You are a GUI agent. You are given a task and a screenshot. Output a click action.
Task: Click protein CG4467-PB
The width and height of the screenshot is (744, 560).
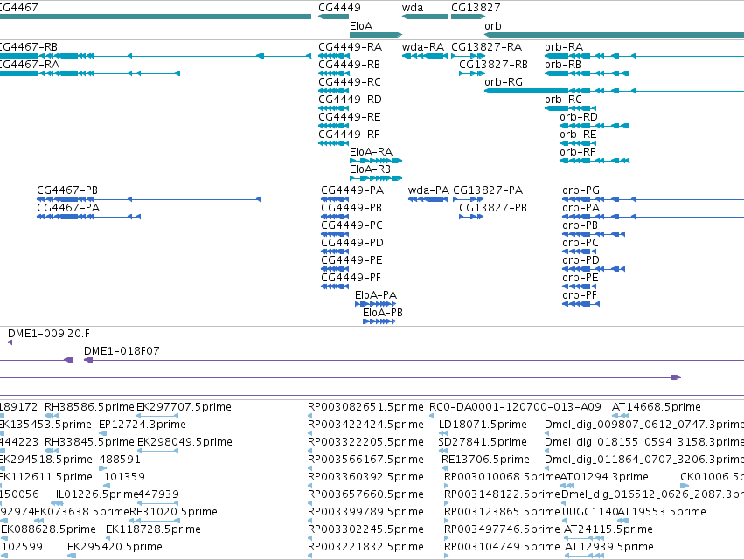tap(149, 199)
